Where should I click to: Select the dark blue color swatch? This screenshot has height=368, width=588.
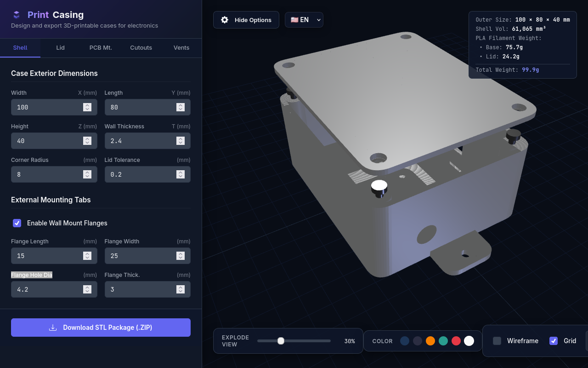(x=405, y=341)
